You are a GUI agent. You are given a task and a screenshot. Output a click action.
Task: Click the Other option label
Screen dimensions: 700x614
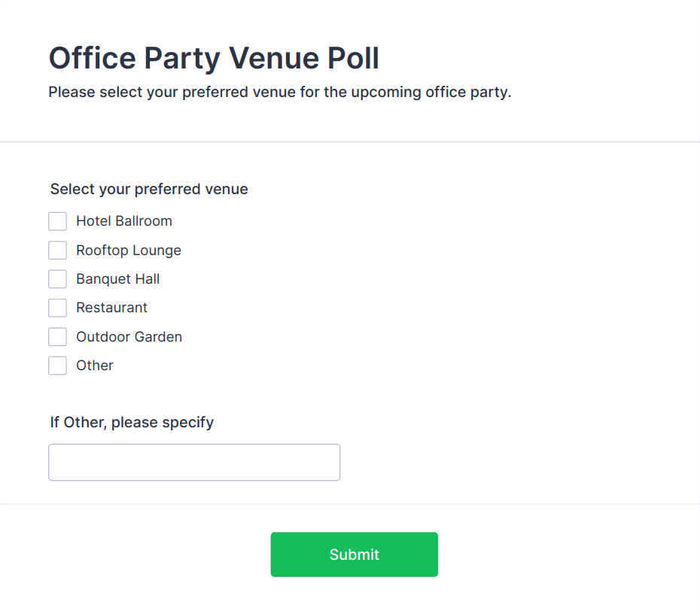pos(95,365)
